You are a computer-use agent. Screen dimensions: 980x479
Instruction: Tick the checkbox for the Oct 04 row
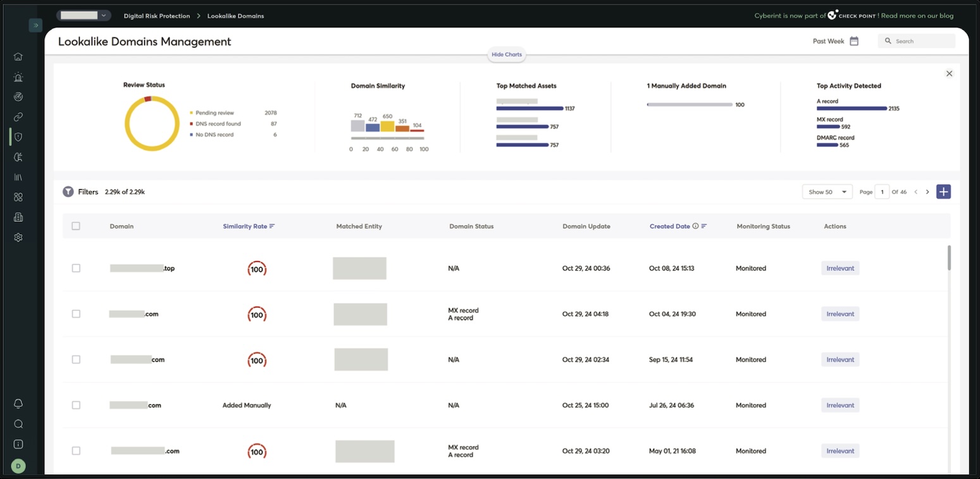tap(76, 314)
